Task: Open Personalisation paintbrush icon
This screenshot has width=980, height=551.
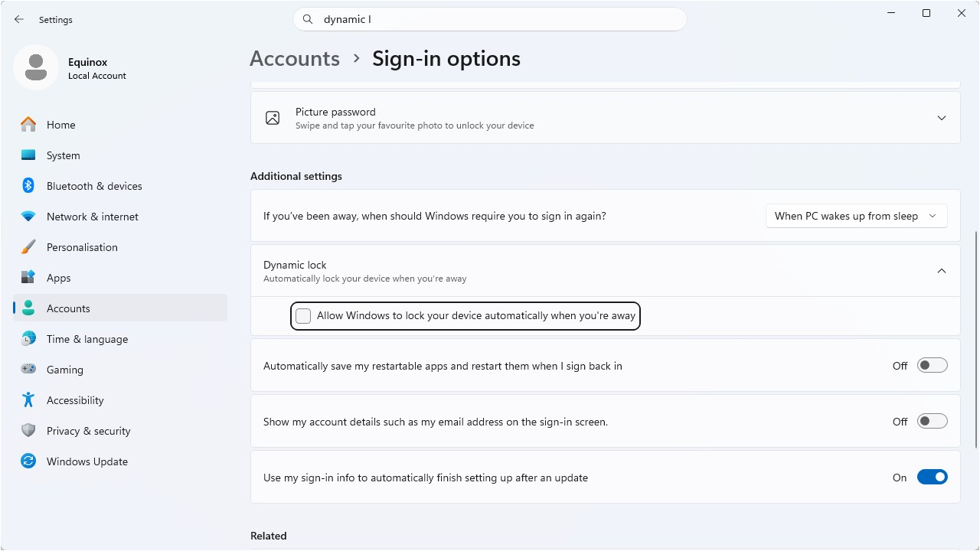Action: click(28, 247)
